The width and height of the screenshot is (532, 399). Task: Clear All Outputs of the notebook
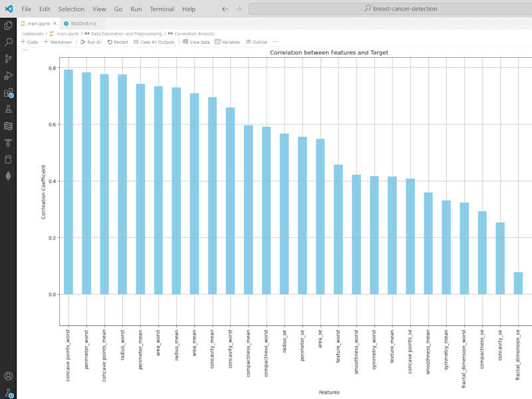pyautogui.click(x=154, y=42)
